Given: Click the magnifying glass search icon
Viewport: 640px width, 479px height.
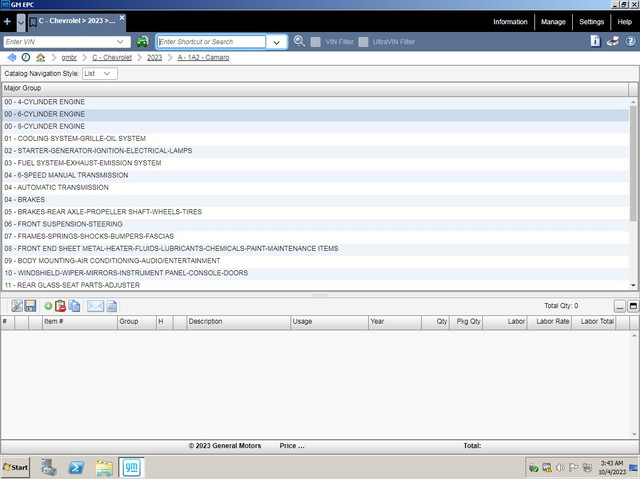Looking at the screenshot, I should pos(299,41).
